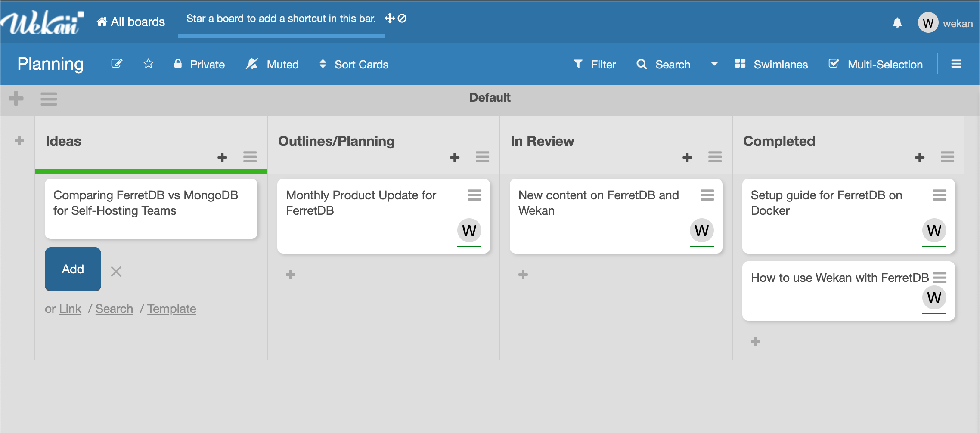
Task: Click the Add card button
Action: point(73,269)
